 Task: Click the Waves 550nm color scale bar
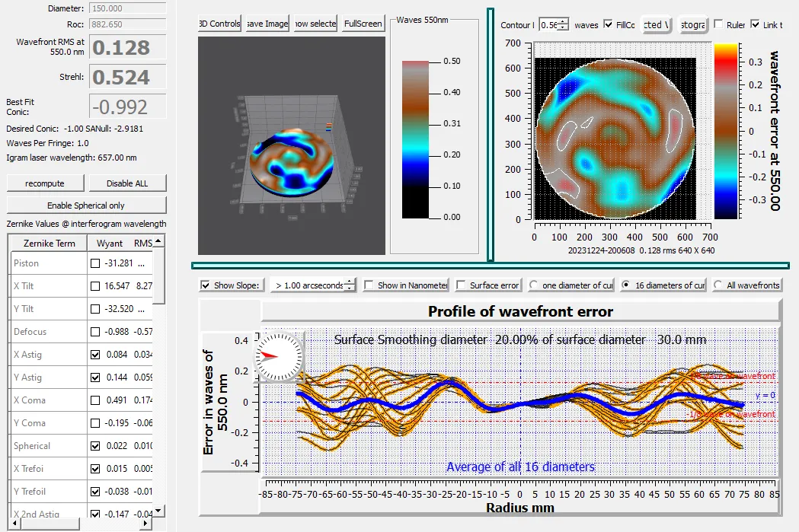click(x=416, y=139)
